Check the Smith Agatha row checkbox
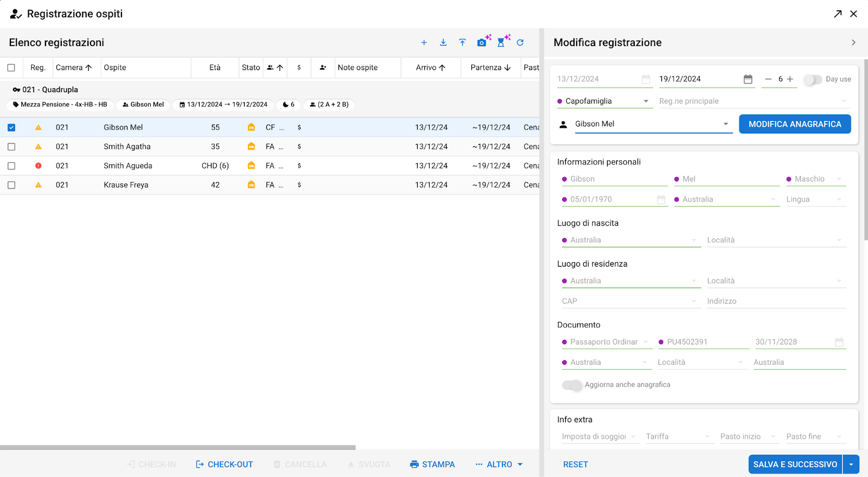868x477 pixels. [x=11, y=147]
